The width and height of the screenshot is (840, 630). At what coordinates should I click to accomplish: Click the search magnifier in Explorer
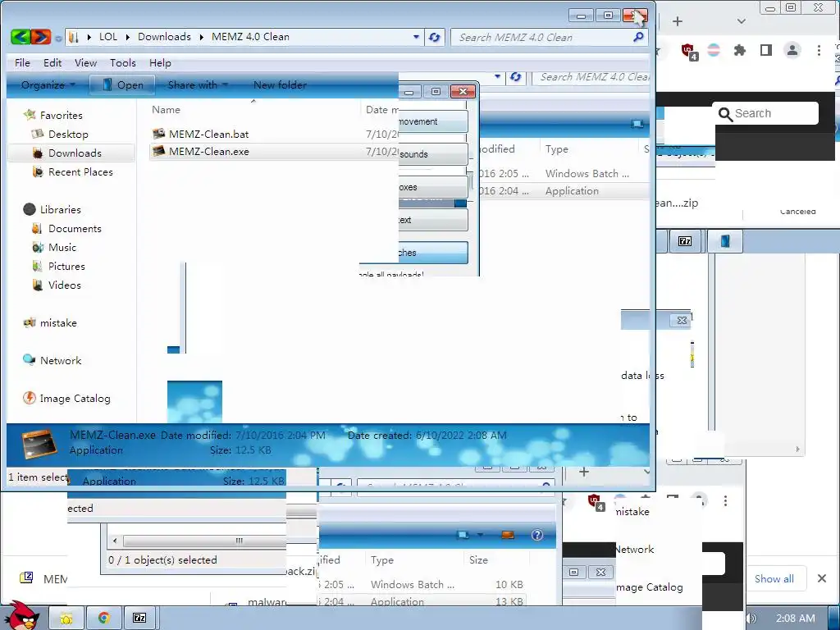click(x=638, y=37)
